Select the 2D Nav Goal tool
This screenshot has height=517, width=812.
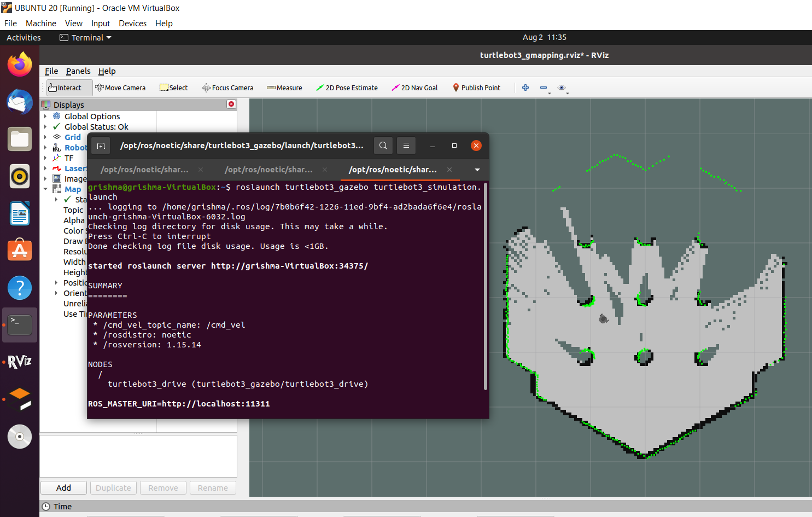(414, 88)
